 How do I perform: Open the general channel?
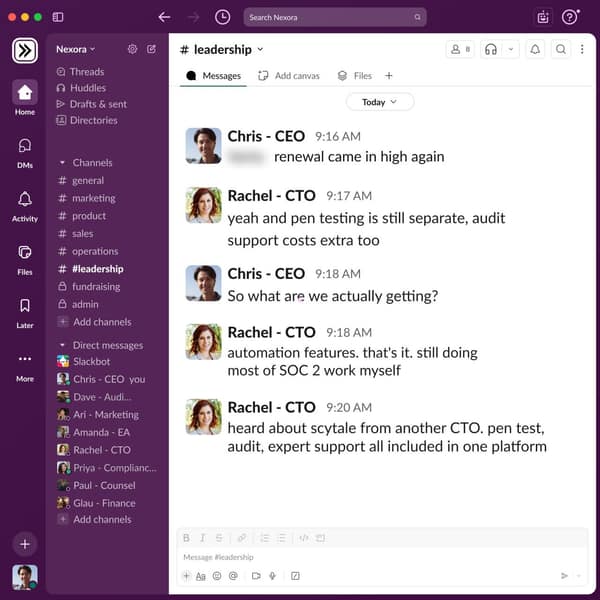click(x=81, y=180)
